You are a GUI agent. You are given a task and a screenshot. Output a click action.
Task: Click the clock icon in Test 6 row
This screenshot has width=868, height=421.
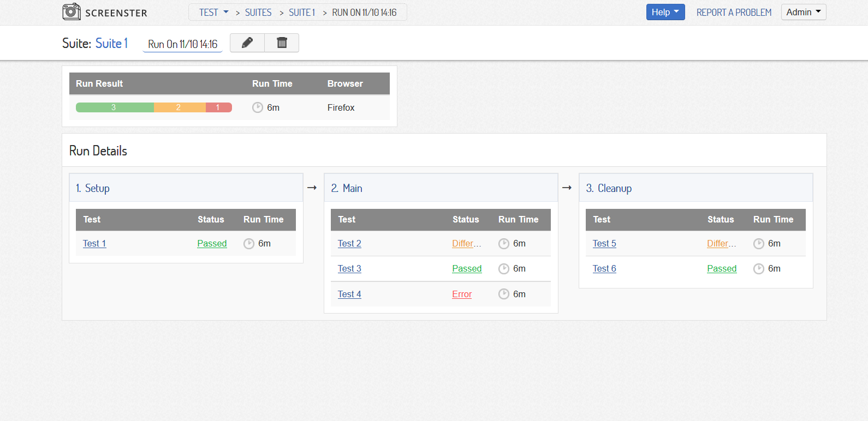point(759,269)
